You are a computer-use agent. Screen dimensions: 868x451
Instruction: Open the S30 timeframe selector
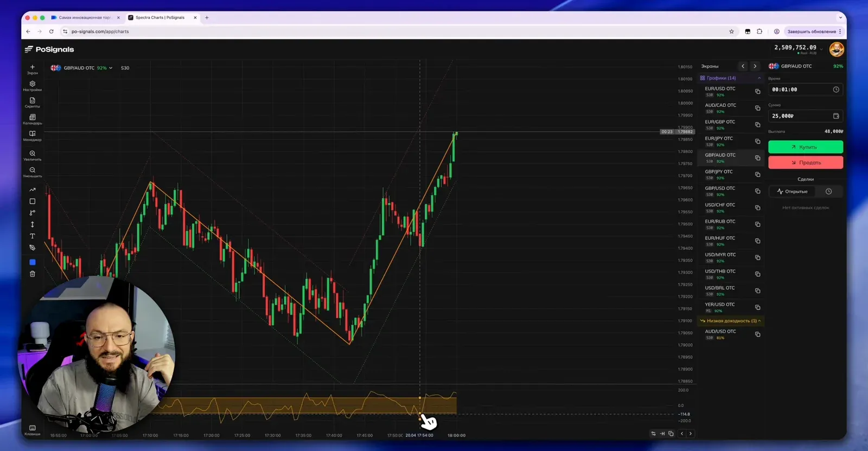[x=125, y=68]
